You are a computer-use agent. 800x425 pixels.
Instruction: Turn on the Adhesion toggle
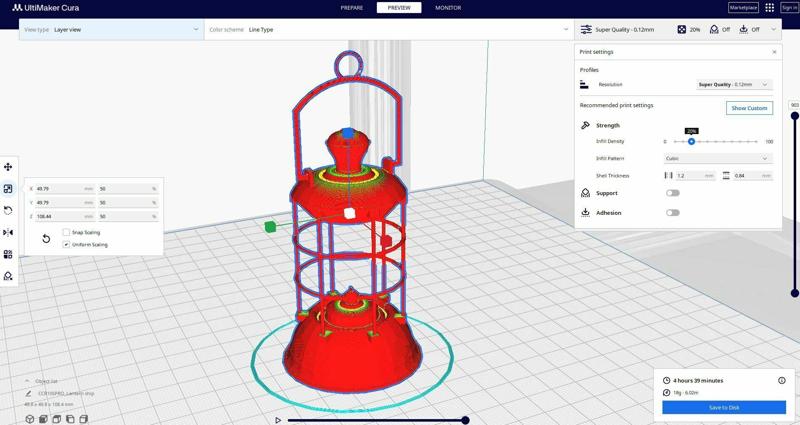click(673, 213)
